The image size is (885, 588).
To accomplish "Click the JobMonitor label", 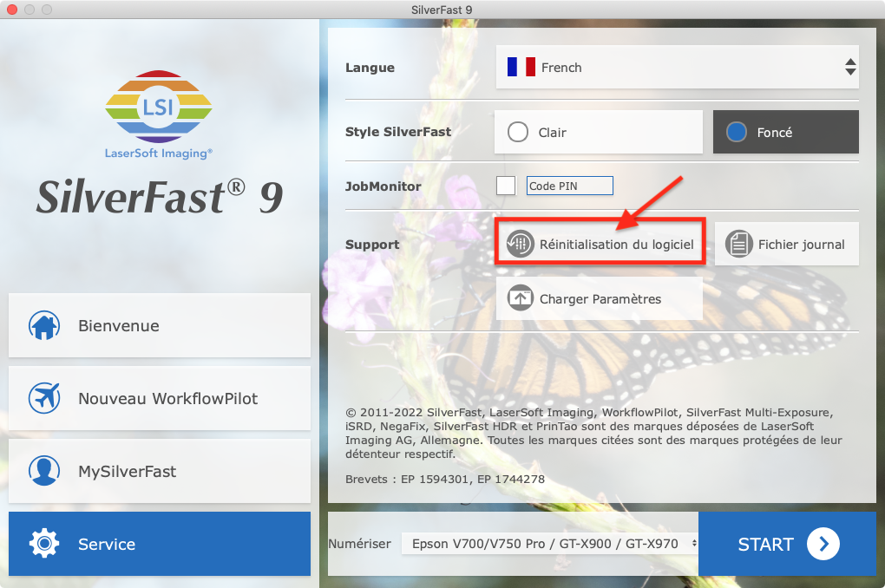I will click(x=383, y=186).
